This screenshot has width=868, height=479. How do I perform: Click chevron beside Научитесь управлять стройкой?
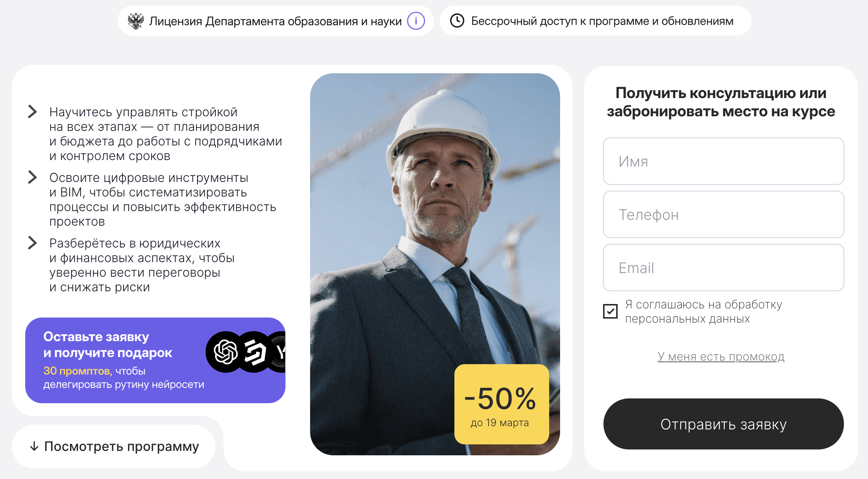(32, 112)
